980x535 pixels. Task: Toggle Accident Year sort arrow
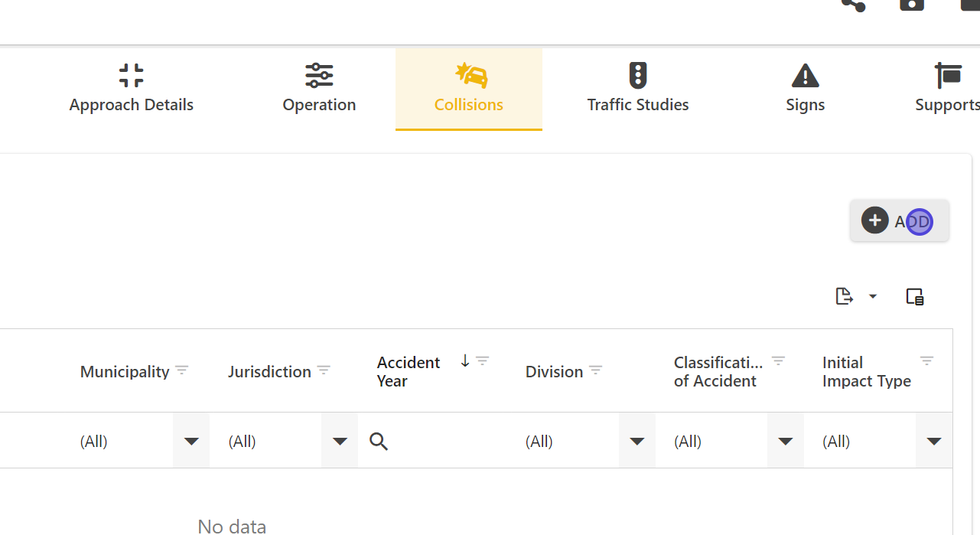(x=464, y=360)
